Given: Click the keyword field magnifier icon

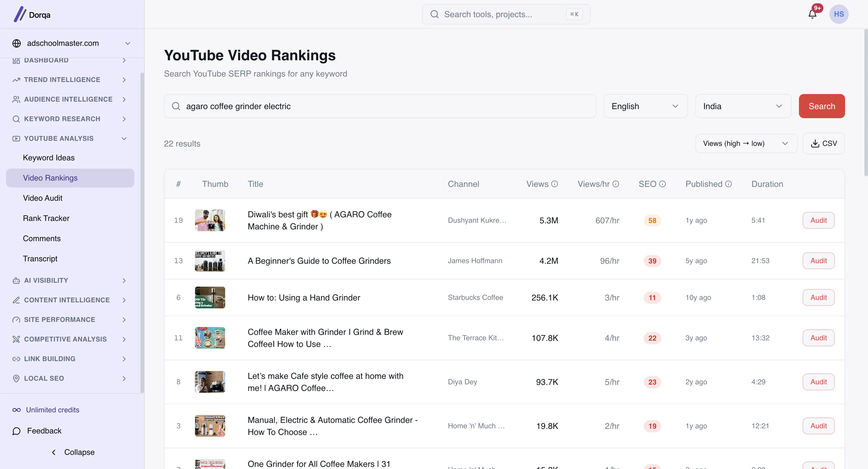Looking at the screenshot, I should tap(176, 106).
